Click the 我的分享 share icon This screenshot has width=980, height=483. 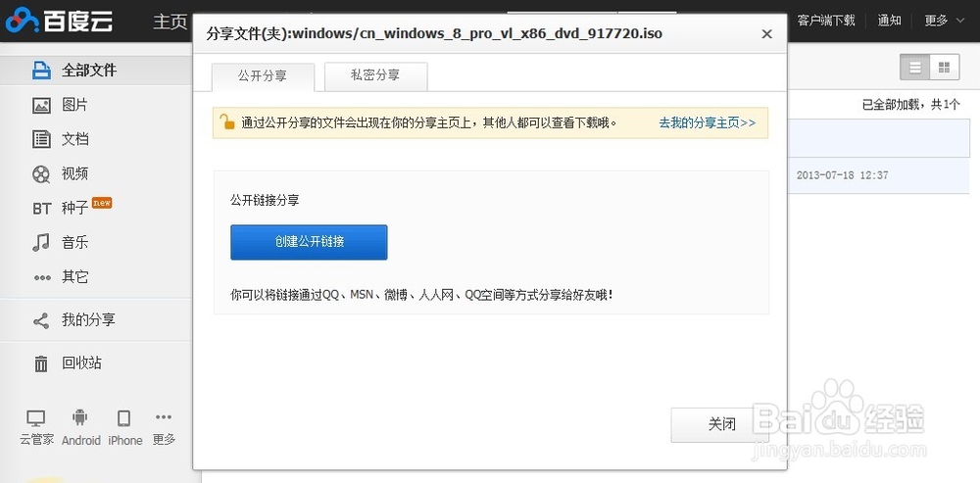pos(41,321)
